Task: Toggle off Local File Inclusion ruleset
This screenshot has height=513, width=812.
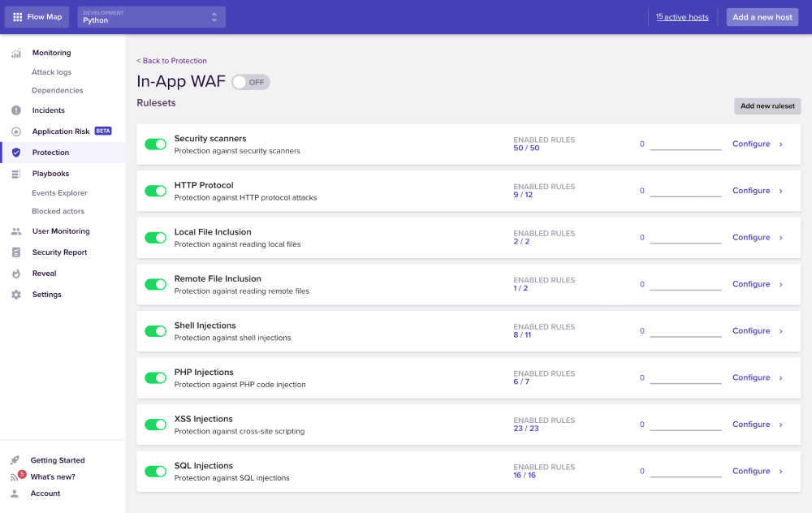Action: click(155, 238)
